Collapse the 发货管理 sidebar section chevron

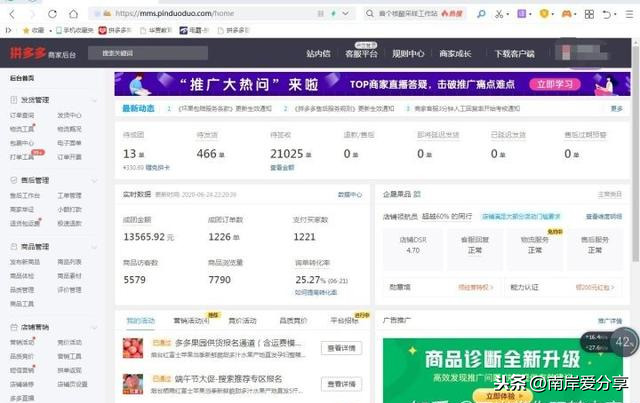pos(95,100)
